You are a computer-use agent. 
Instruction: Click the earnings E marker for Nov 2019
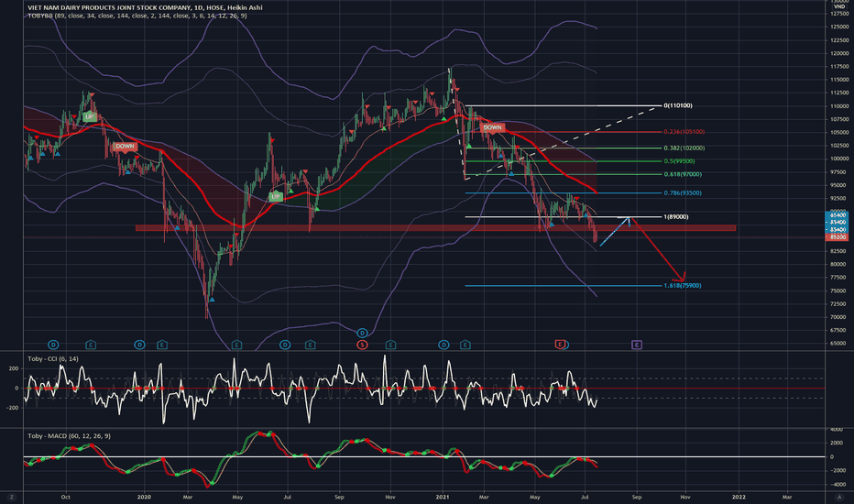91,345
